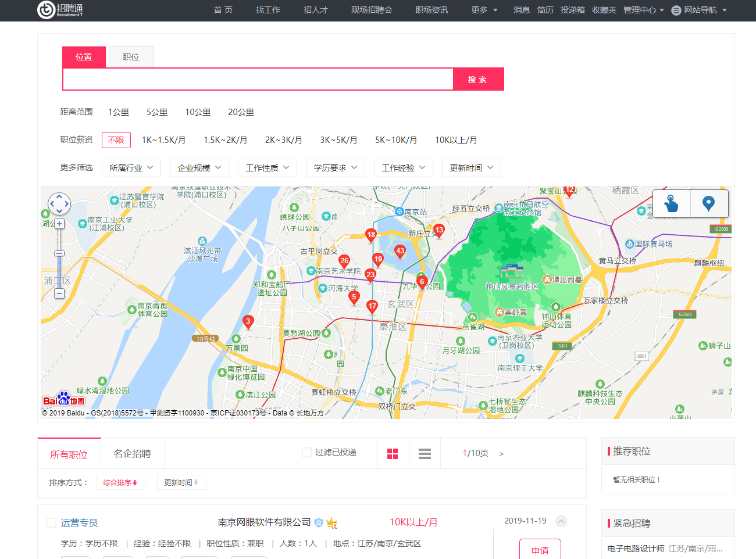Open the 更多 menu in top navigation
The width and height of the screenshot is (756, 559).
tap(484, 10)
